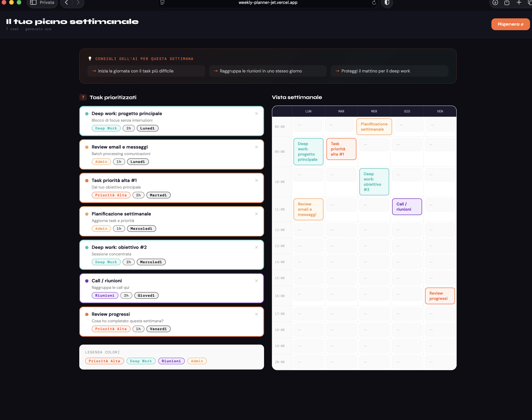
Task: Click the 7 task · generato ora subtitle
Action: [x=28, y=29]
